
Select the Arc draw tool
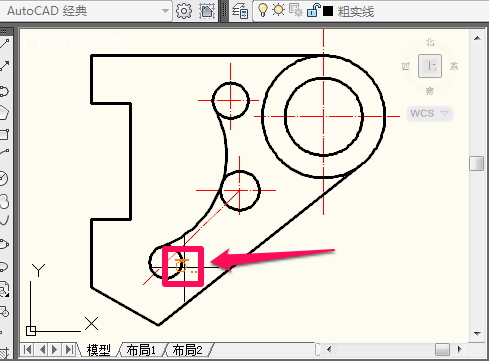[x=4, y=153]
